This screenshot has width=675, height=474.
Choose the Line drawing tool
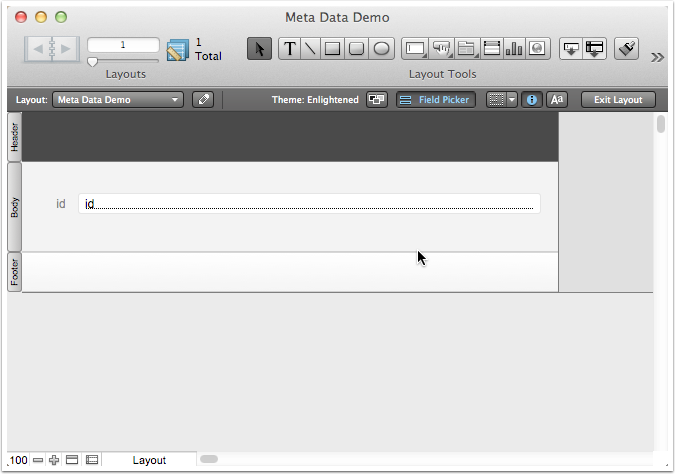(x=311, y=49)
